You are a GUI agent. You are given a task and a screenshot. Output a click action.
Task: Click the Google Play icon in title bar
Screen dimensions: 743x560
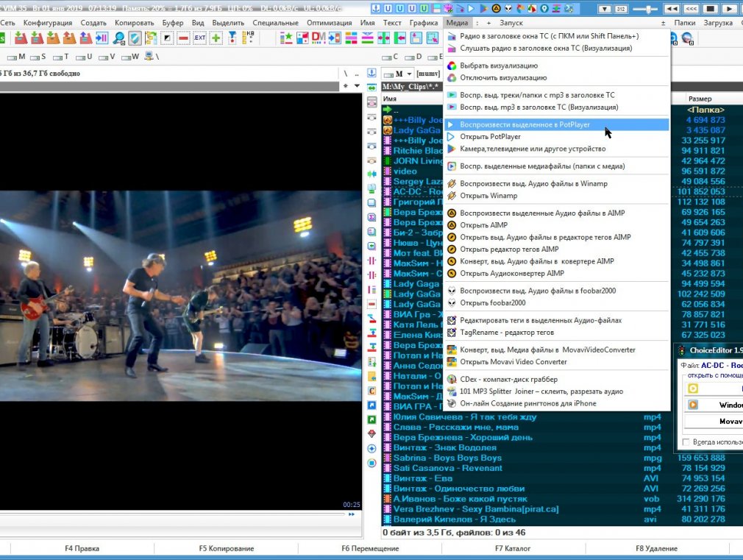click(483, 9)
